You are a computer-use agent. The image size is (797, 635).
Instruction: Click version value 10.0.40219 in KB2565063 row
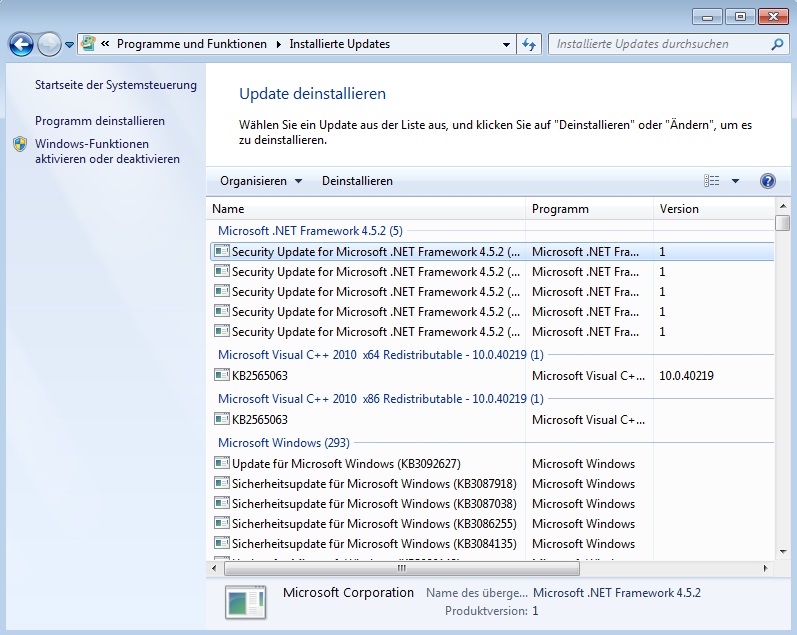pos(686,376)
